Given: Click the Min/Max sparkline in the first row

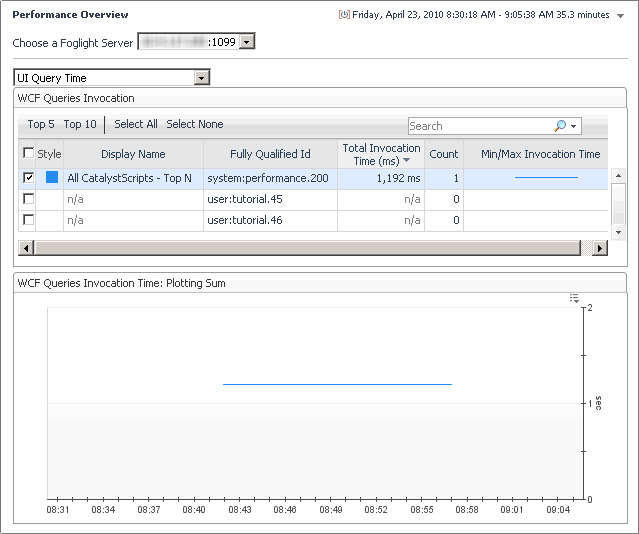Looking at the screenshot, I should coord(545,178).
